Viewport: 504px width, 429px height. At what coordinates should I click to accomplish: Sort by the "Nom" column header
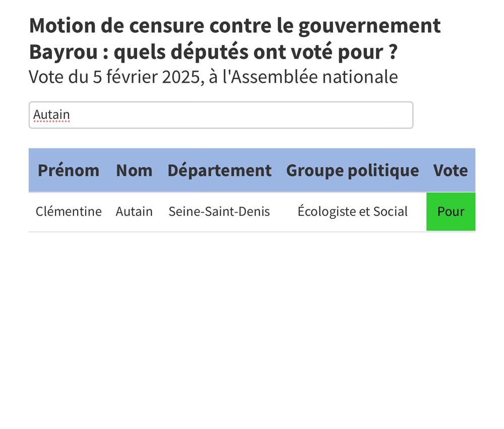(134, 170)
